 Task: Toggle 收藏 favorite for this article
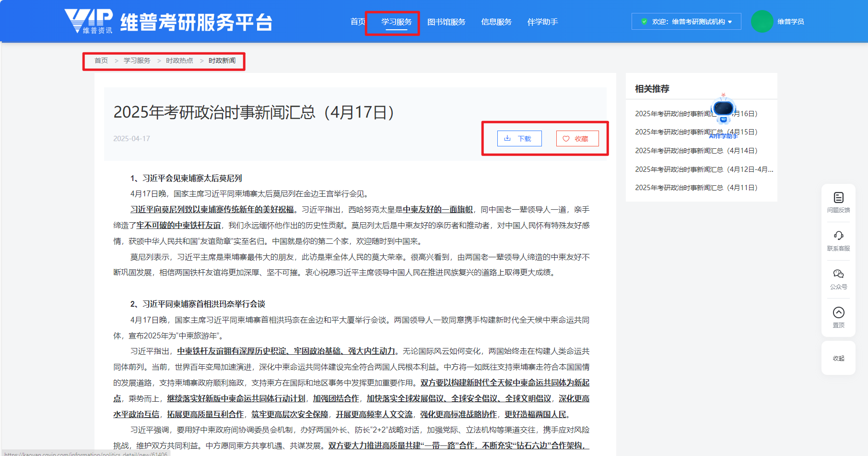tap(577, 139)
